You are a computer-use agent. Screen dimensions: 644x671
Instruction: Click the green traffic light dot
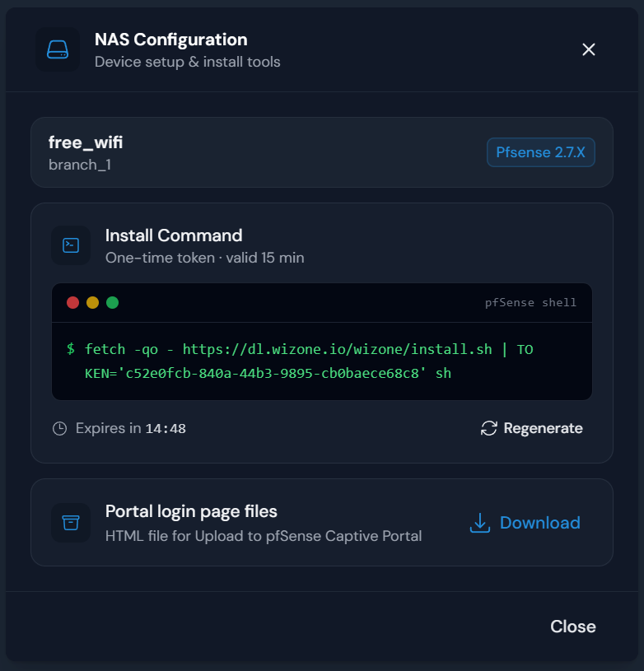click(113, 302)
